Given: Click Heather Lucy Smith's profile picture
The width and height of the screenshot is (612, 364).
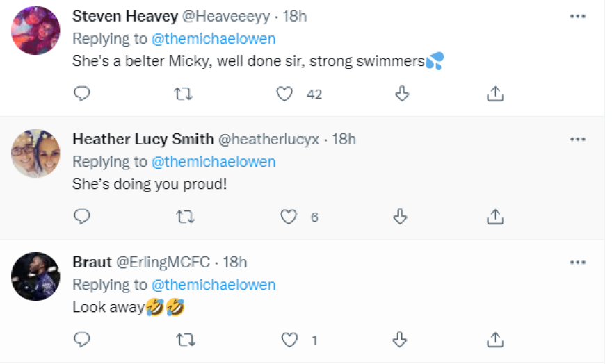Looking at the screenshot, I should pos(35,153).
